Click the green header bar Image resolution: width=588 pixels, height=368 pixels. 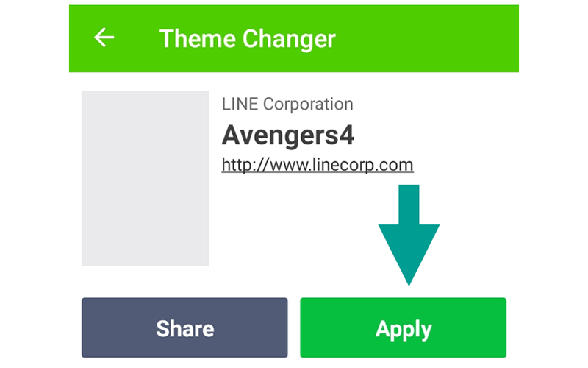(294, 38)
